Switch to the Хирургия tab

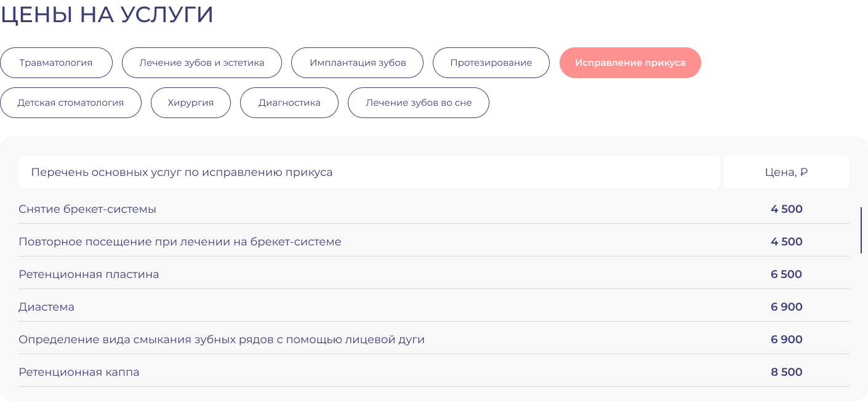(191, 103)
